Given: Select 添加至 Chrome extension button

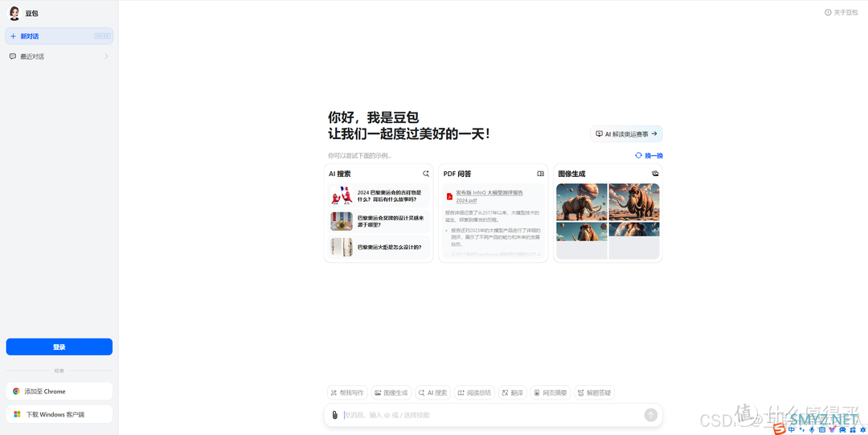Looking at the screenshot, I should [x=59, y=392].
